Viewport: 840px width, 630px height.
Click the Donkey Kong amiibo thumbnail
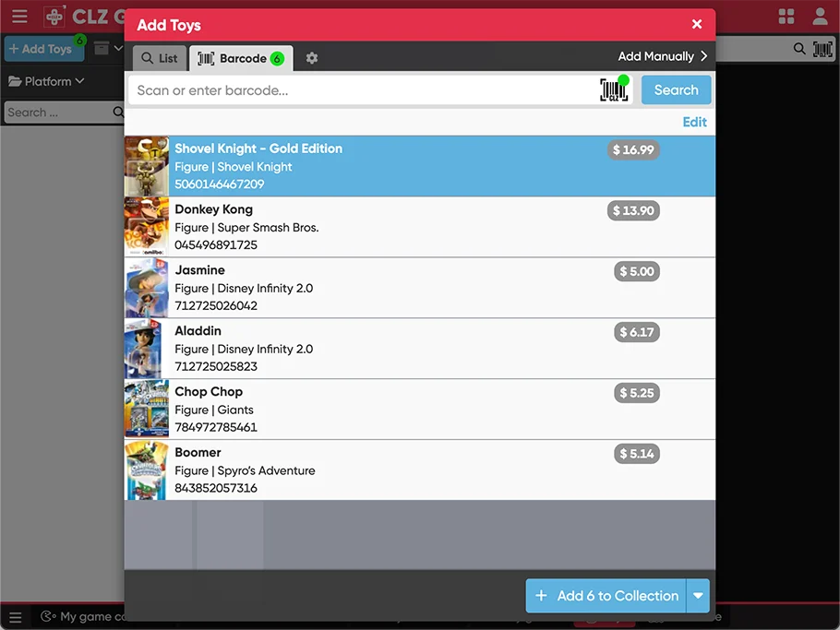click(146, 227)
